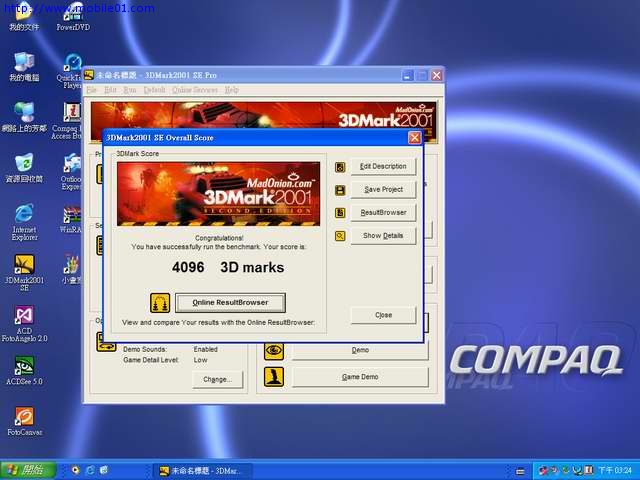The width and height of the screenshot is (640, 480).
Task: Click the Edit Description button
Action: pyautogui.click(x=383, y=167)
